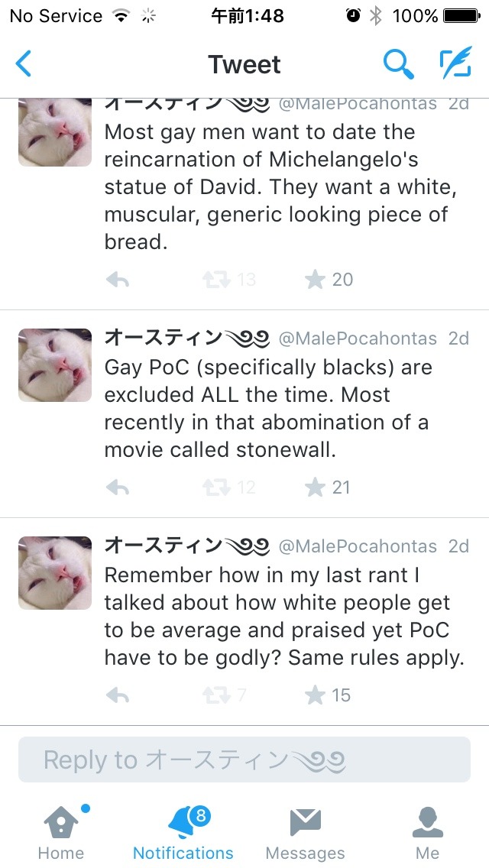489x868 pixels.
Task: Star the tweet with 15 favorites
Action: 315,695
